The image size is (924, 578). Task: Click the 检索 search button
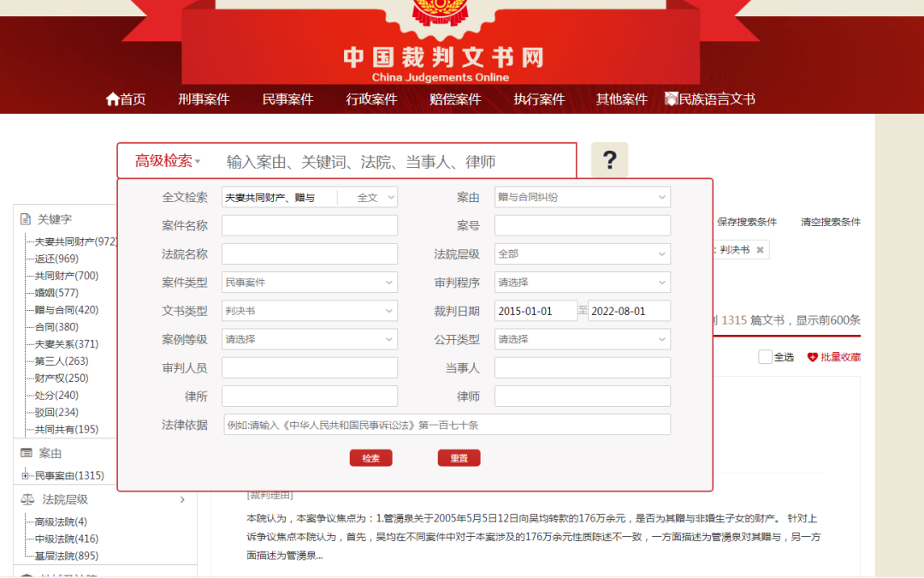coord(370,458)
